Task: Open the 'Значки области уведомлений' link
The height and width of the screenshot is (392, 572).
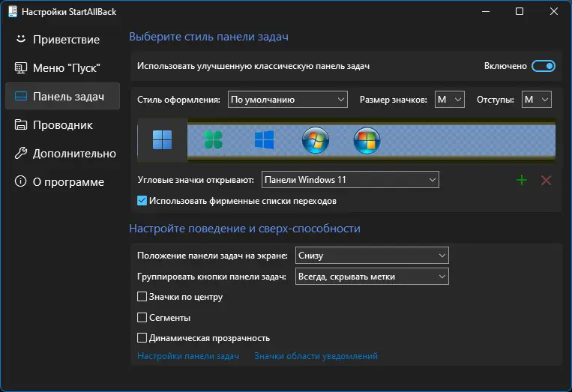Action: [x=316, y=356]
